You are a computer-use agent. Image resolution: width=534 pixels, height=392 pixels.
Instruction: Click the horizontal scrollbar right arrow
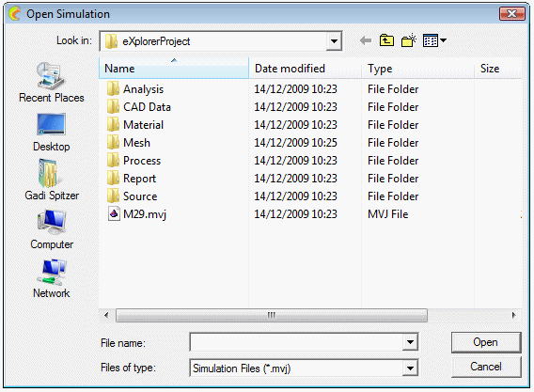point(513,315)
